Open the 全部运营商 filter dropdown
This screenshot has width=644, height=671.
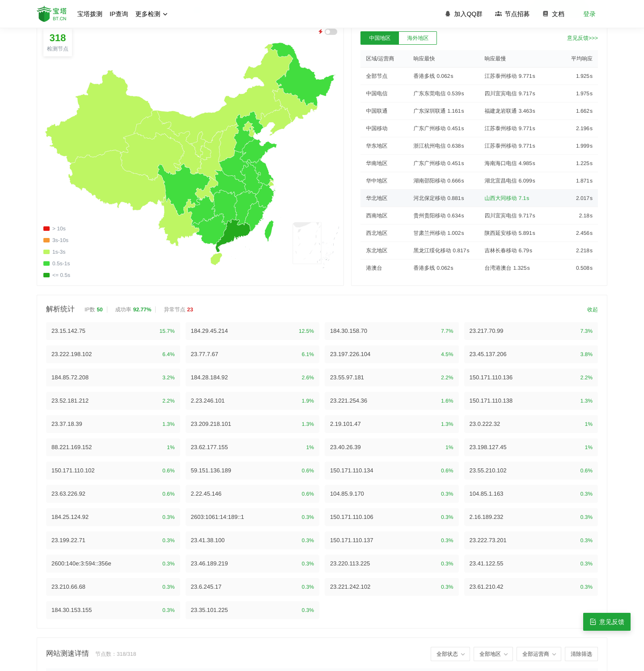click(539, 654)
